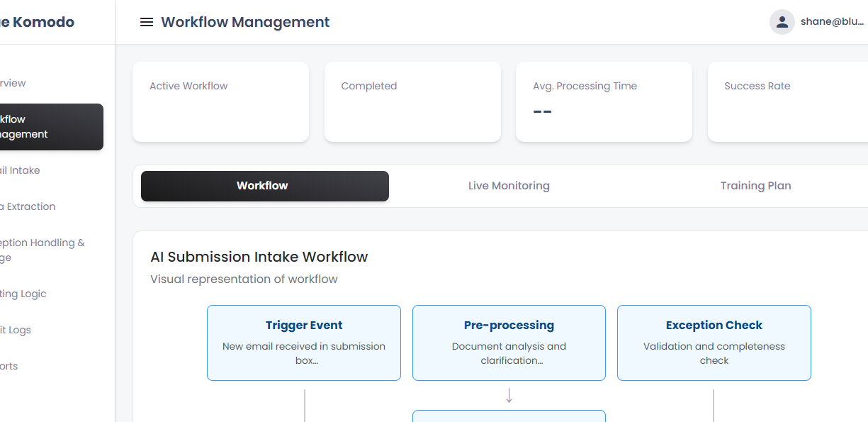The width and height of the screenshot is (868, 422).
Task: Navigate to Routing Logic in sidebar
Action: [x=23, y=294]
